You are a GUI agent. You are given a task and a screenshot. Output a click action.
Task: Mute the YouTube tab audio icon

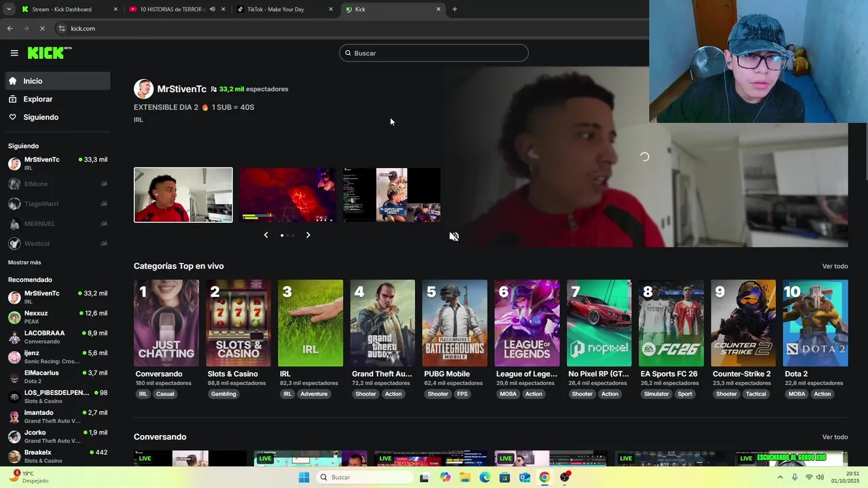point(212,9)
